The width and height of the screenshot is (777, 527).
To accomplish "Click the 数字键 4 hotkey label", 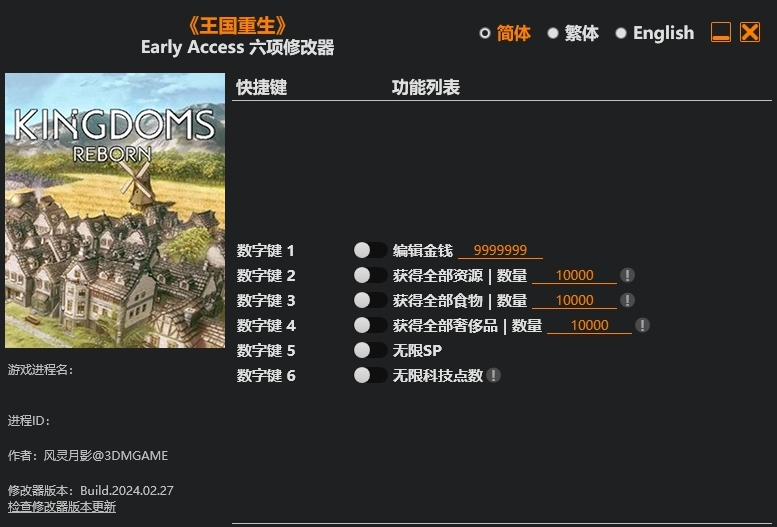I will coord(266,326).
